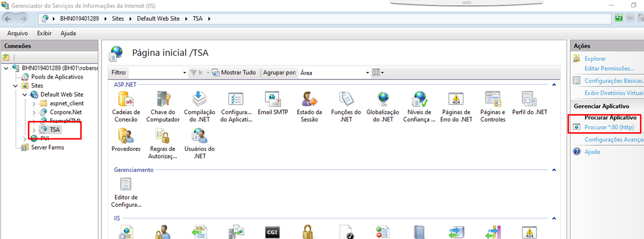Open Provedores feature
This screenshot has width=644, height=239.
[125, 140]
